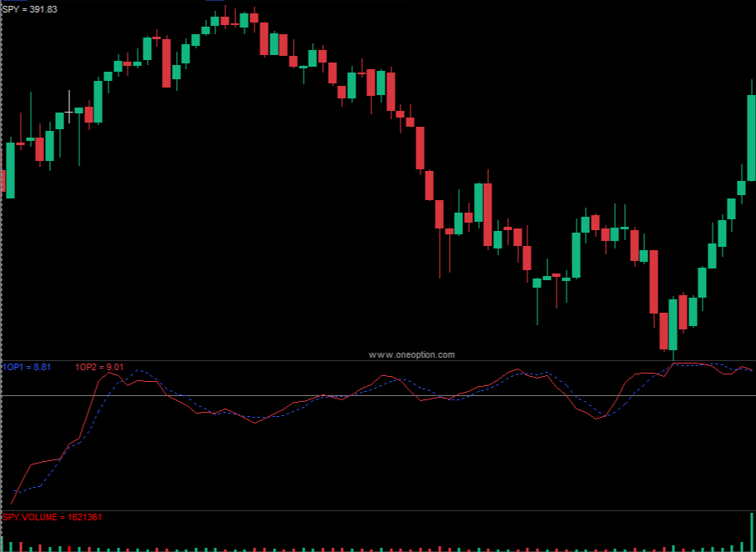The height and width of the screenshot is (552, 756).
Task: Click the white doji candle on the price chart
Action: click(x=69, y=111)
